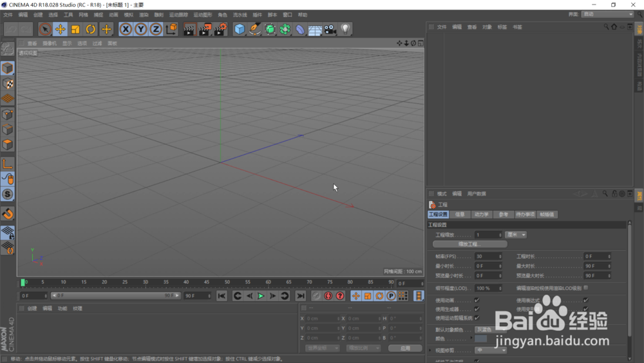This screenshot has height=363, width=644.
Task: Make object editable in left toolbar
Action: coord(7,49)
